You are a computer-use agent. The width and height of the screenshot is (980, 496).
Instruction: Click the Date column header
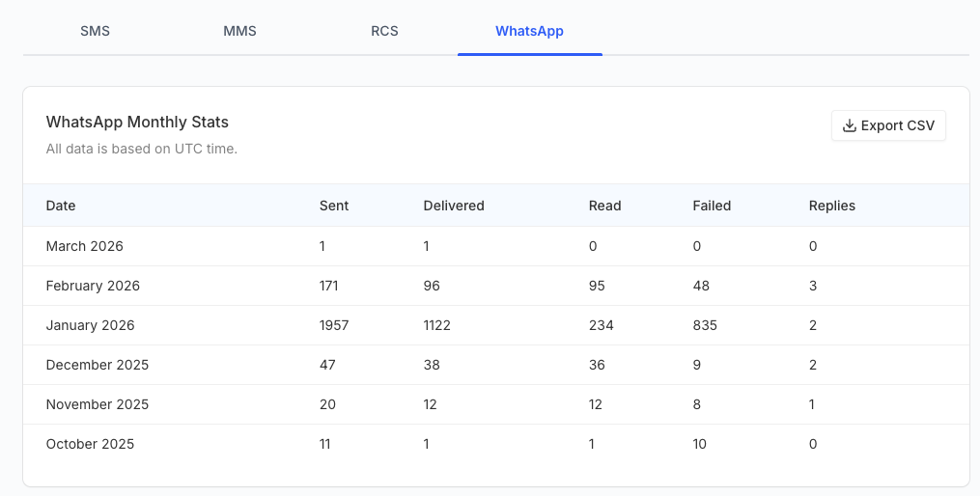pyautogui.click(x=61, y=206)
